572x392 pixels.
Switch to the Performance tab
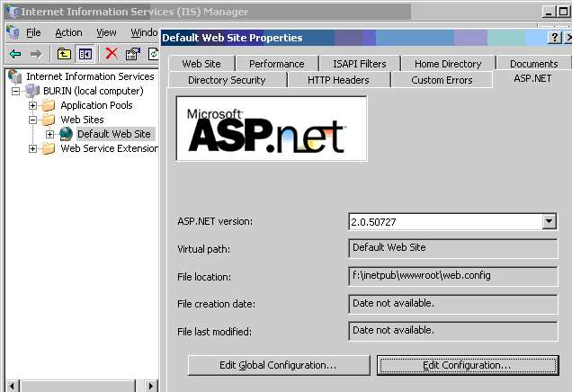pos(276,64)
